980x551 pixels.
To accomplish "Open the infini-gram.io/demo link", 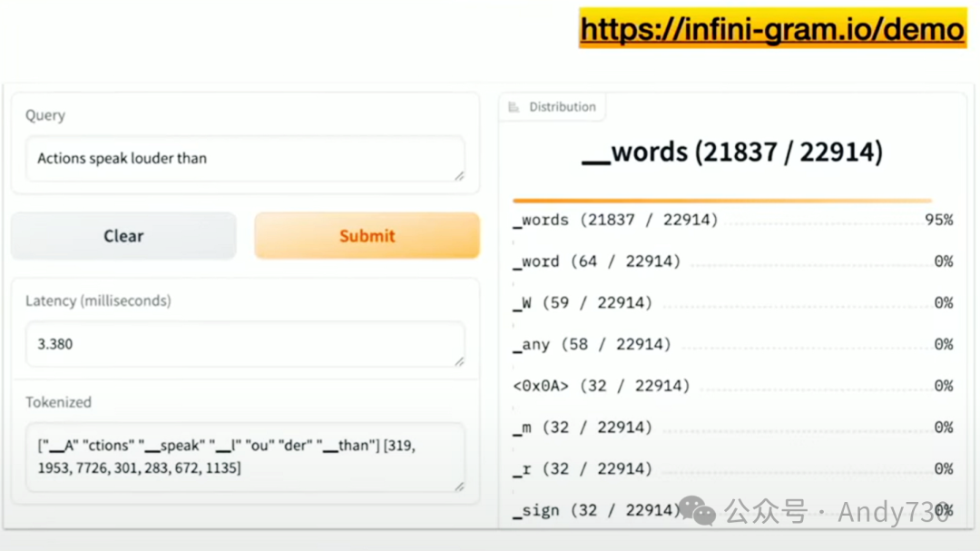I will pyautogui.click(x=772, y=29).
